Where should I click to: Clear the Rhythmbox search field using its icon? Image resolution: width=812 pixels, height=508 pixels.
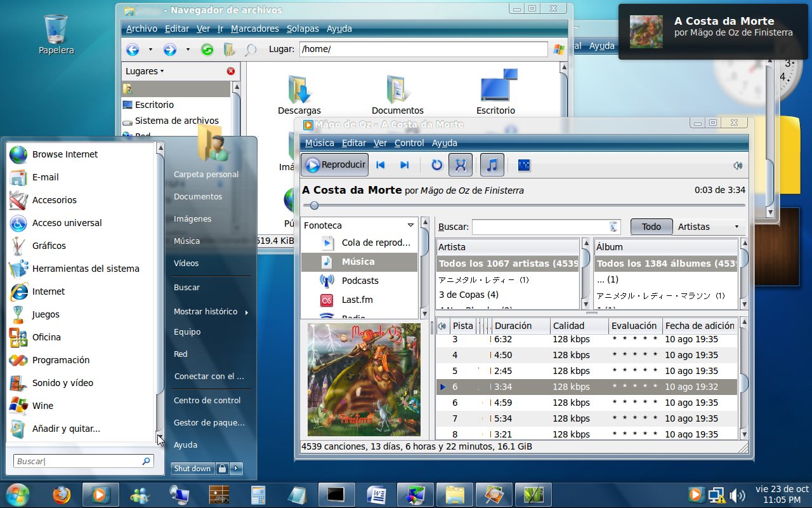613,227
